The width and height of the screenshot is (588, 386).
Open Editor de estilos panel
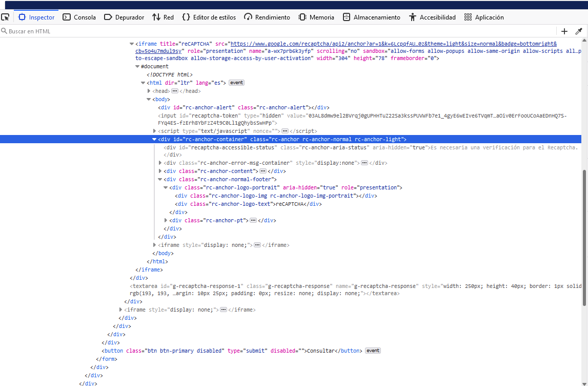[209, 17]
